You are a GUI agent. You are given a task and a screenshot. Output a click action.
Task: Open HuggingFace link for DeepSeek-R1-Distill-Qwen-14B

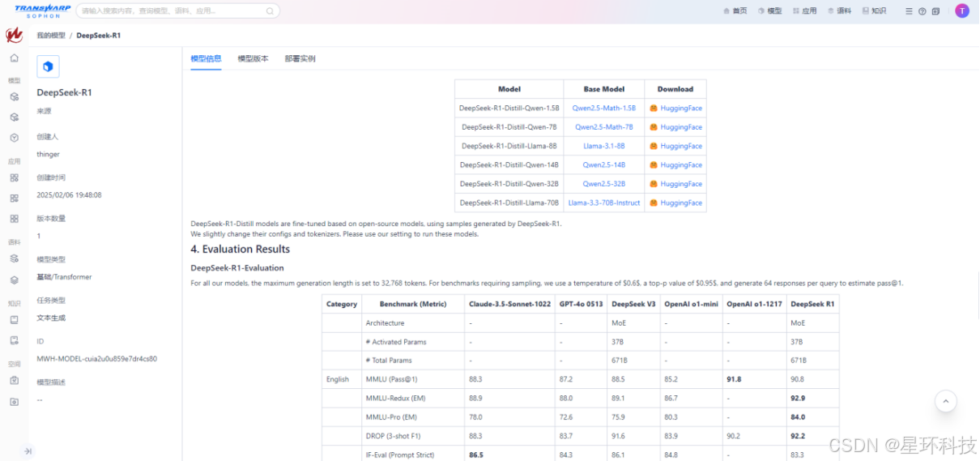675,164
